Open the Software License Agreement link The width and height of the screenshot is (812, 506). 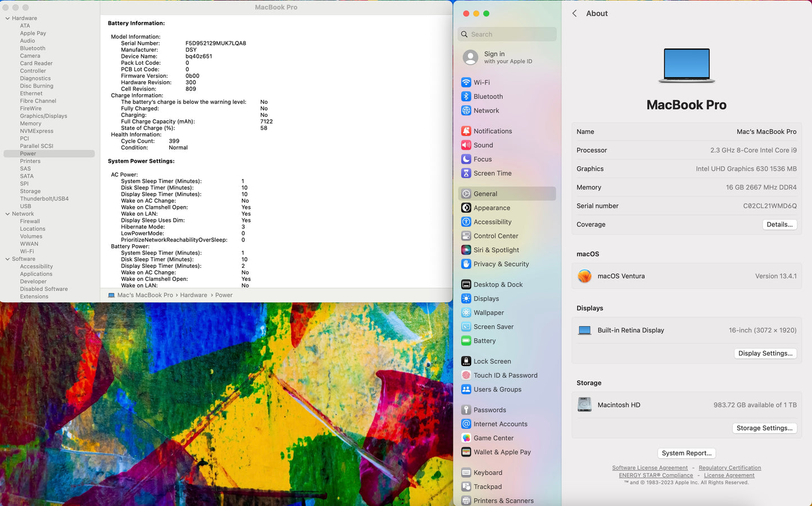pyautogui.click(x=650, y=468)
